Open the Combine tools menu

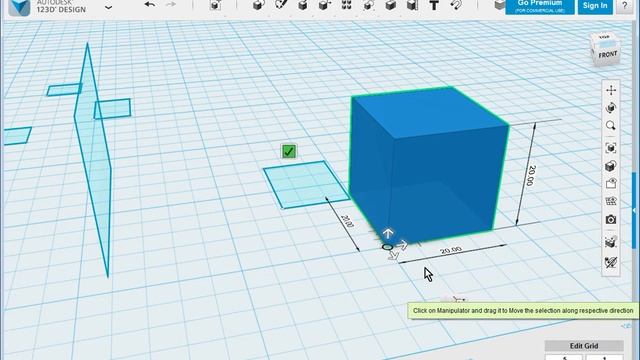pos(391,5)
